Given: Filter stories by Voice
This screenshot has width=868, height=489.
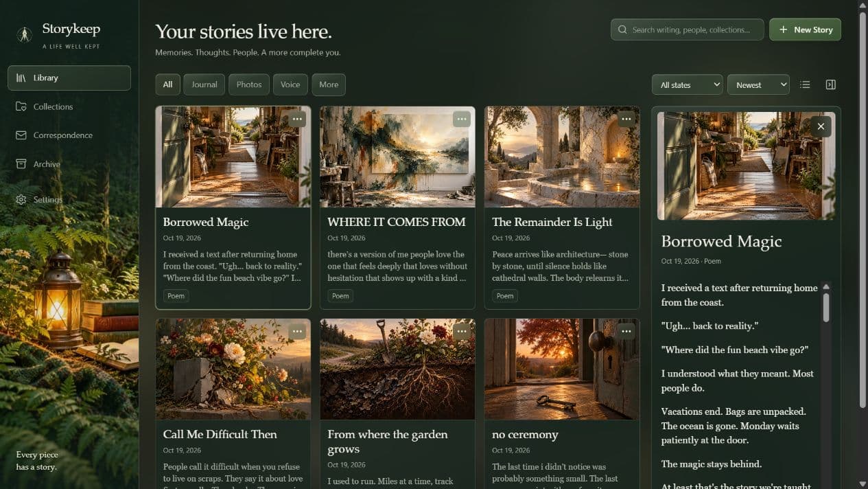Looking at the screenshot, I should (x=290, y=84).
